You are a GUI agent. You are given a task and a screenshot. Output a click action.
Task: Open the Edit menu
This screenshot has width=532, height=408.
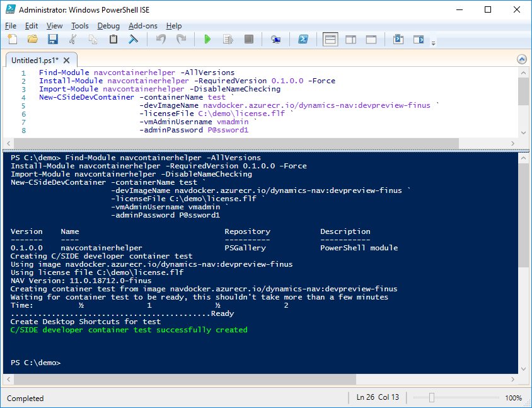tap(32, 26)
